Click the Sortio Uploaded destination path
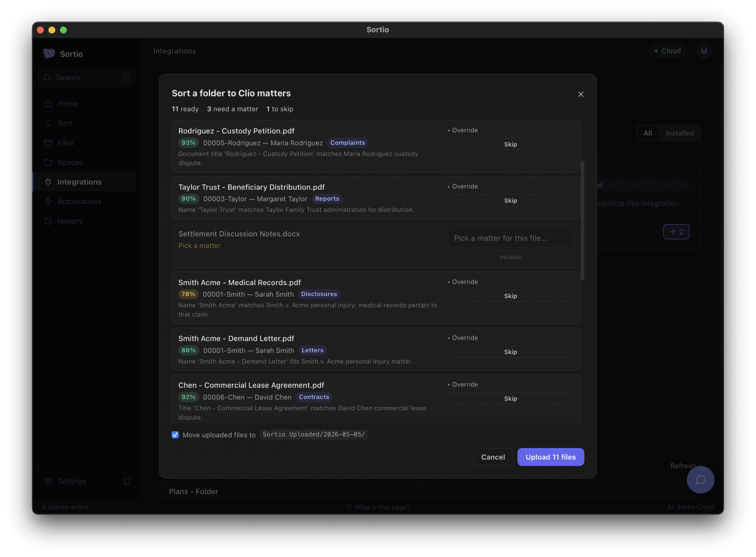 [313, 434]
